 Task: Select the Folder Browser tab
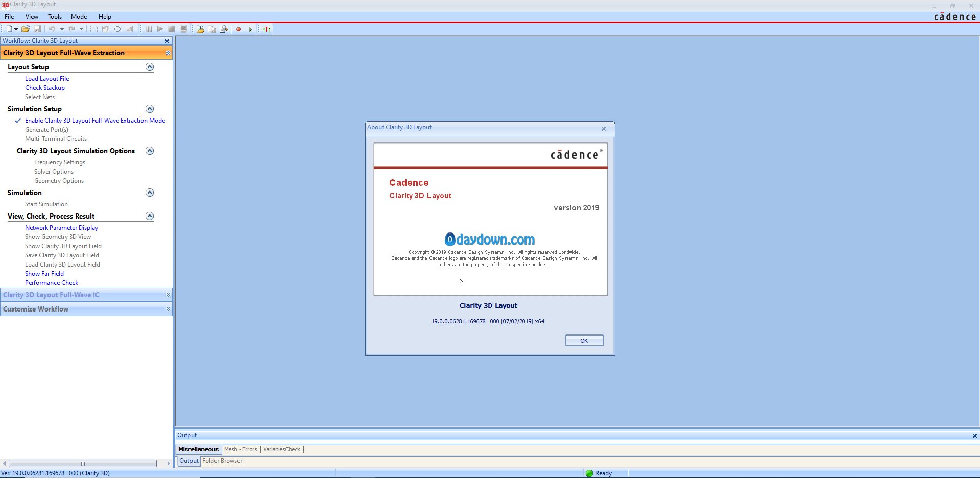point(222,461)
